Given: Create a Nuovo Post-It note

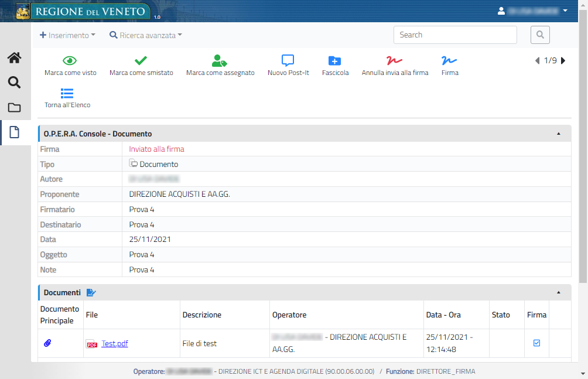Looking at the screenshot, I should [288, 66].
